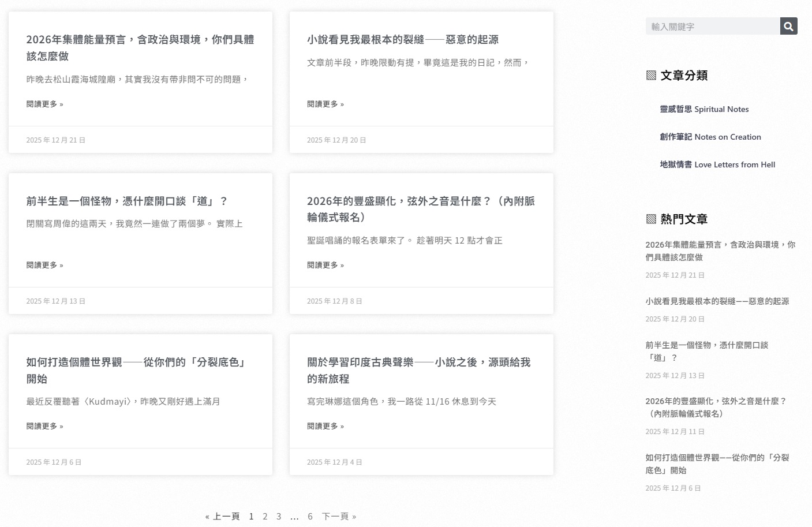This screenshot has width=812, height=527.
Task: Go to page 2 in pagination
Action: 265,516
